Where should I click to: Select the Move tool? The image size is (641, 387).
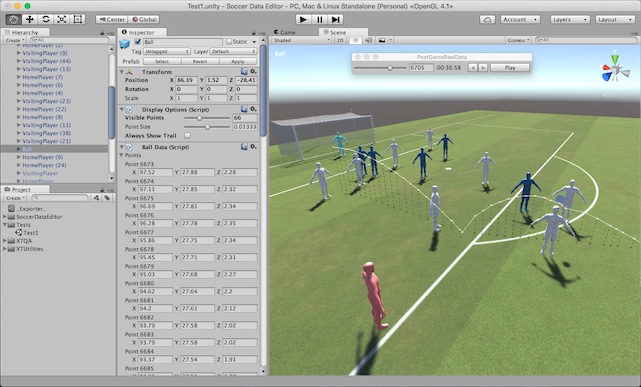point(29,19)
